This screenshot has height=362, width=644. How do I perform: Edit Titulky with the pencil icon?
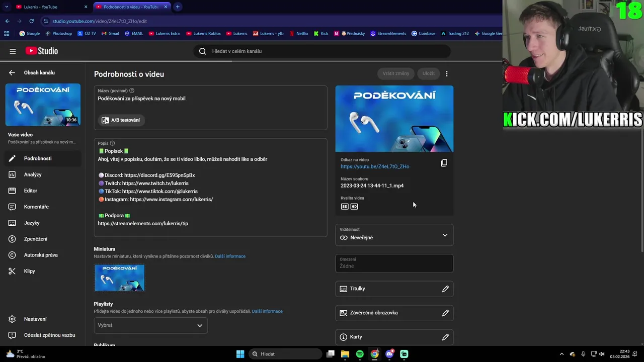(445, 289)
